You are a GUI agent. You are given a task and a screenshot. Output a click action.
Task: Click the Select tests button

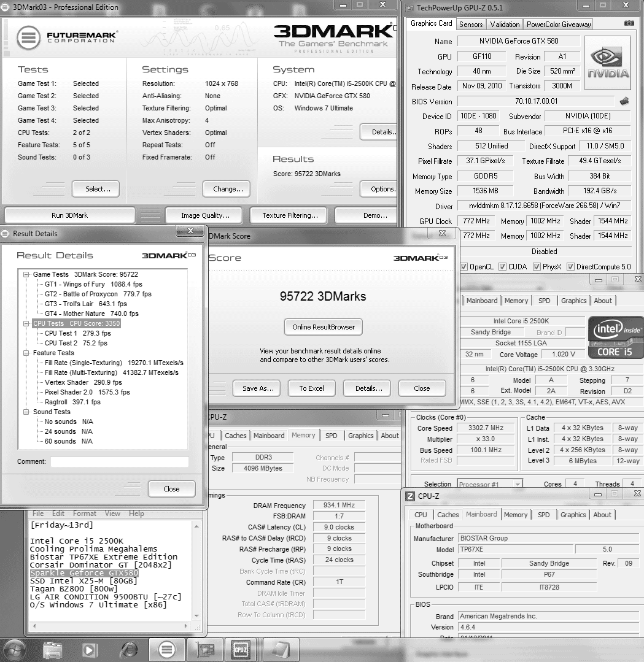pyautogui.click(x=96, y=189)
